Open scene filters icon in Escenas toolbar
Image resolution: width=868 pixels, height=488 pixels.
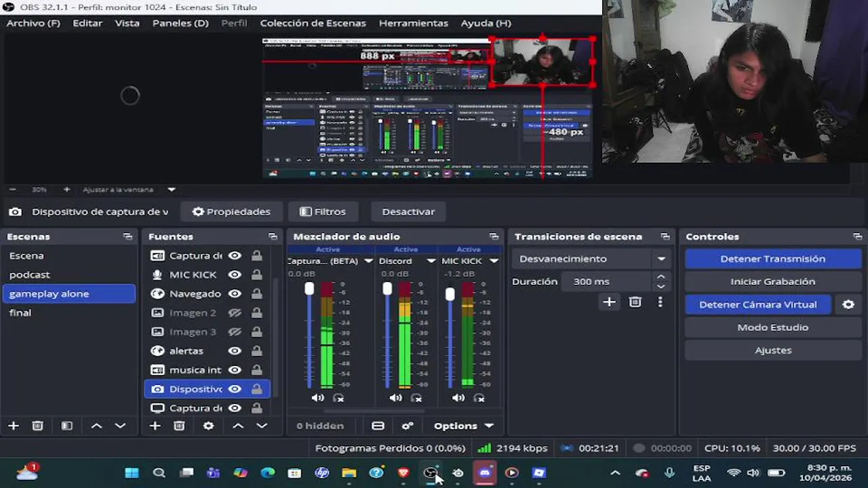pos(66,426)
